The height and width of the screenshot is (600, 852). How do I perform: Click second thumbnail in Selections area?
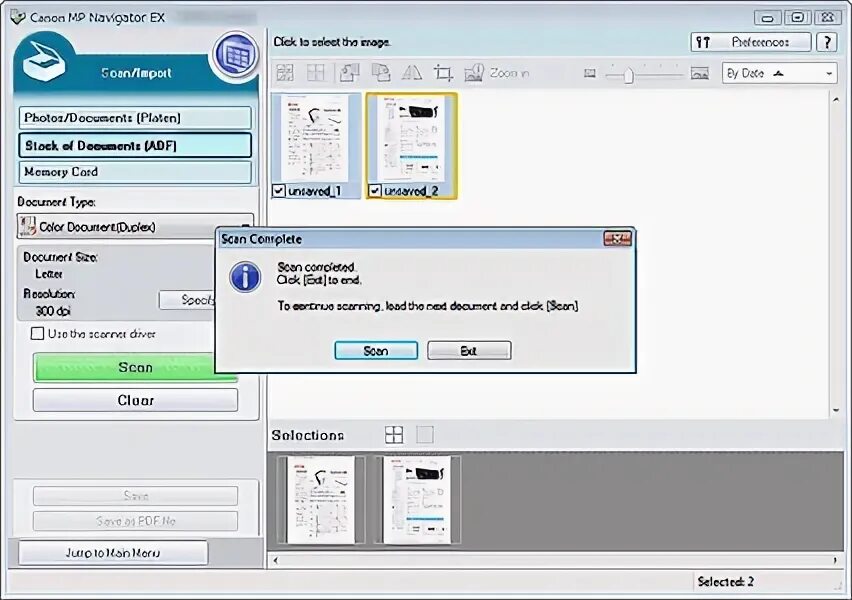point(417,499)
